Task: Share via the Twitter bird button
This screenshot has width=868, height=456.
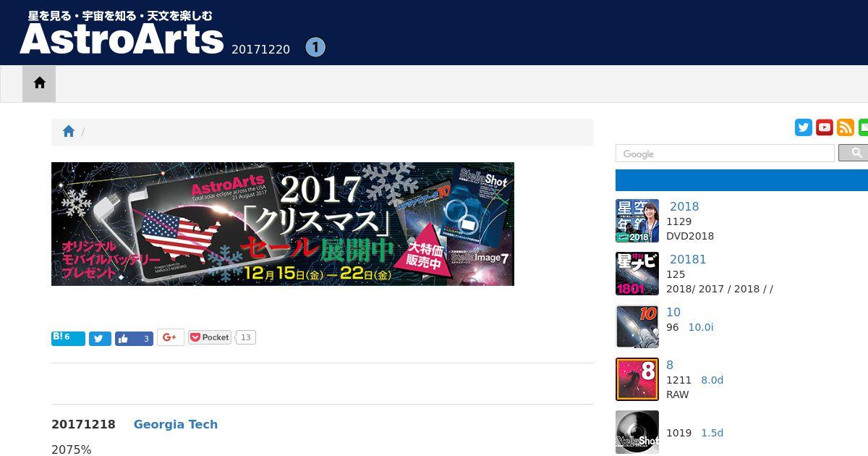Action: [100, 339]
